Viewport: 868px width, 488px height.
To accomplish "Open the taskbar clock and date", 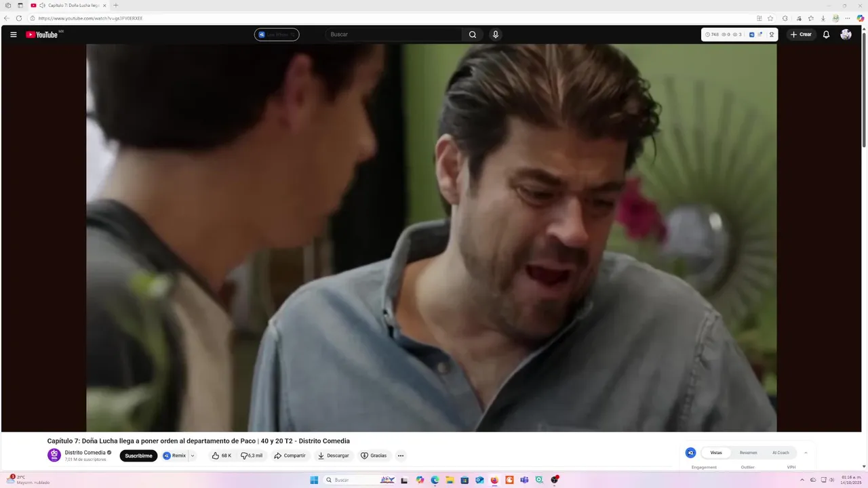I will [x=851, y=480].
